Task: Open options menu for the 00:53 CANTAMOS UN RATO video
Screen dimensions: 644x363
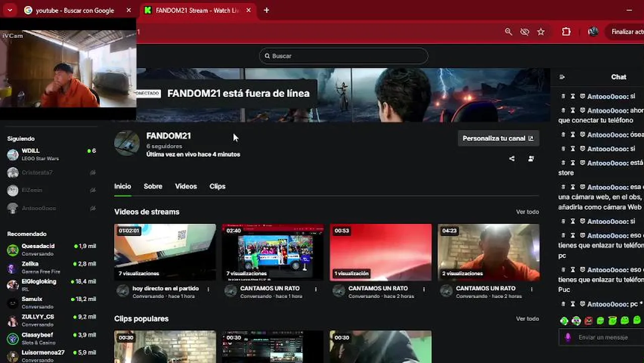Action: pos(424,289)
